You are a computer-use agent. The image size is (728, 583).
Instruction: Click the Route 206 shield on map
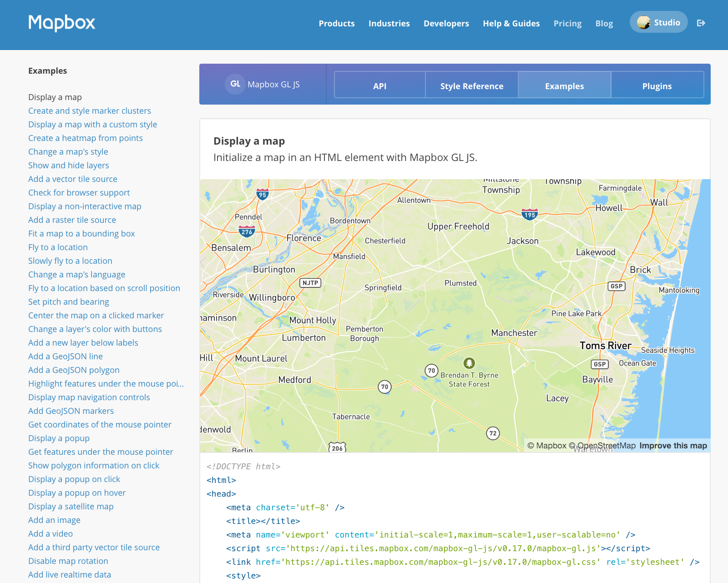click(337, 447)
